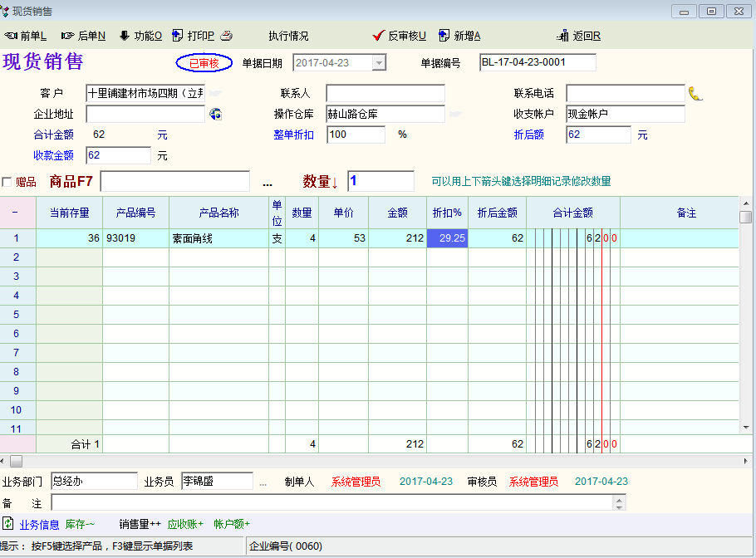Image resolution: width=756 pixels, height=558 pixels.
Task: Click the 打印 print button
Action: click(194, 36)
